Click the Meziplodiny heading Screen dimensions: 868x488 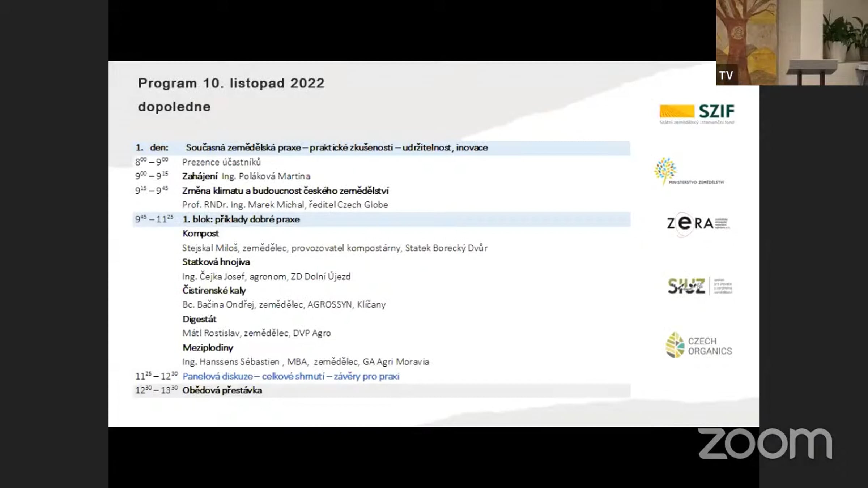pos(208,348)
